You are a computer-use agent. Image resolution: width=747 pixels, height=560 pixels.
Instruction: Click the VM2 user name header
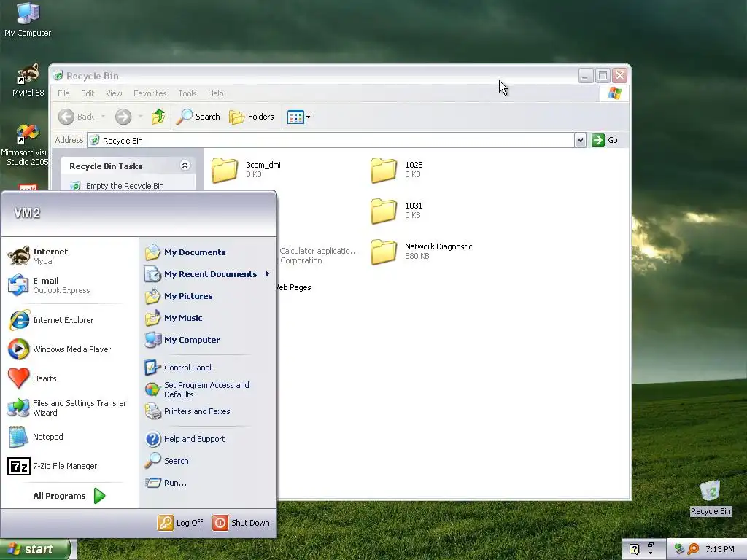click(27, 213)
